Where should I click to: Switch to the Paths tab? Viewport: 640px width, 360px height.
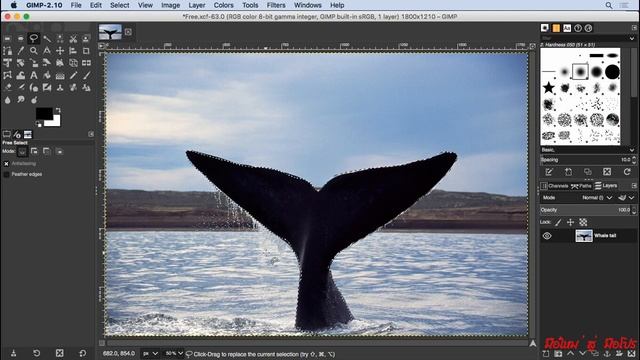pos(581,186)
